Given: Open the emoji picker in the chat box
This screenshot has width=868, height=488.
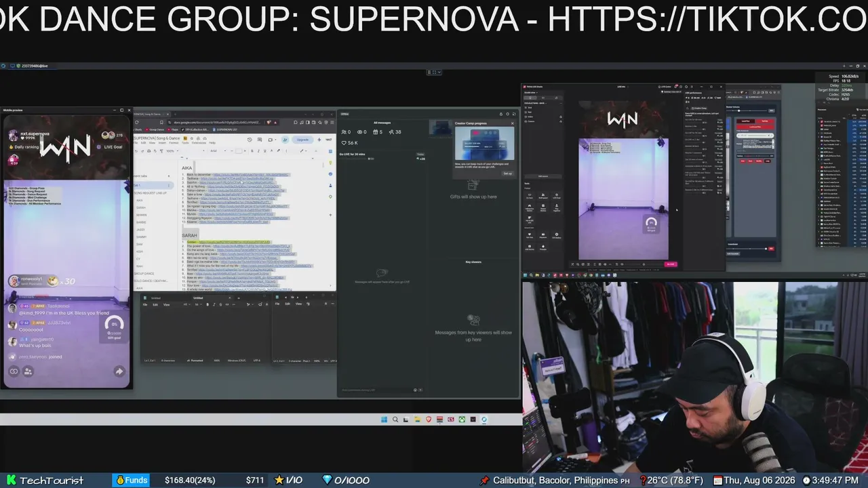Looking at the screenshot, I should tap(415, 390).
